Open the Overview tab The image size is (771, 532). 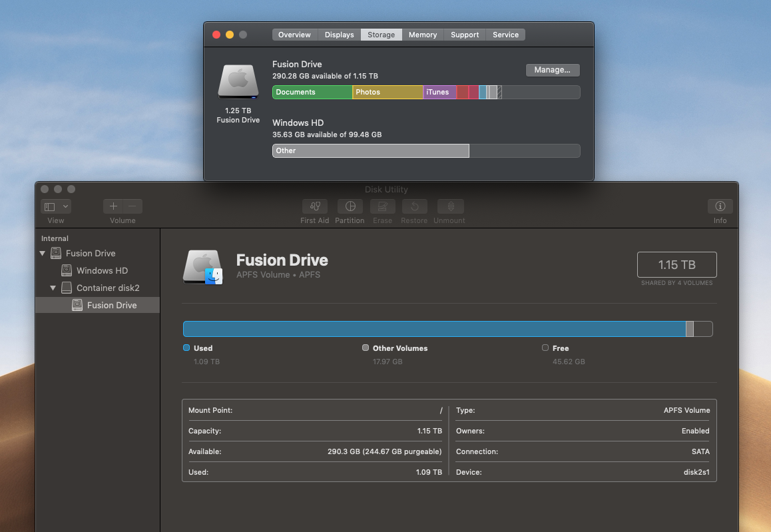click(294, 35)
